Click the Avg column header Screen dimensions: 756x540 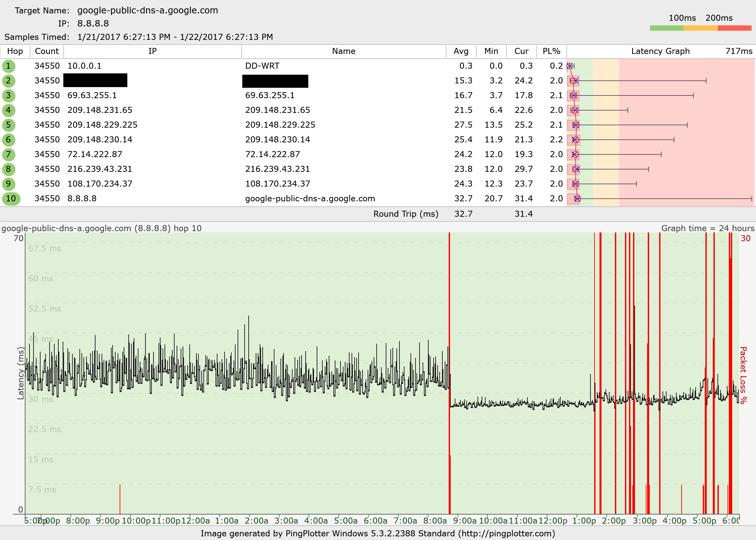click(x=461, y=51)
